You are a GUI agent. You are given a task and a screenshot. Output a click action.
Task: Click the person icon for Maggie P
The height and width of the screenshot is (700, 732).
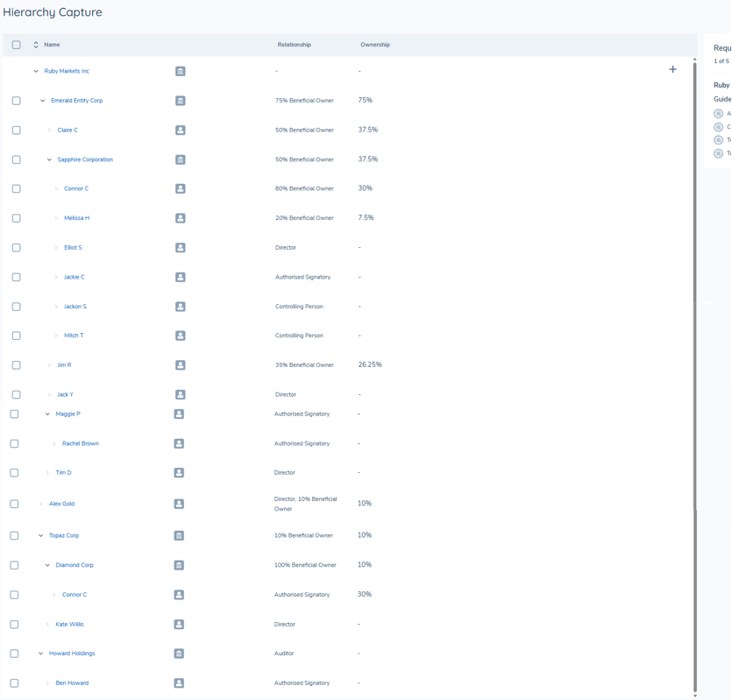tap(179, 414)
